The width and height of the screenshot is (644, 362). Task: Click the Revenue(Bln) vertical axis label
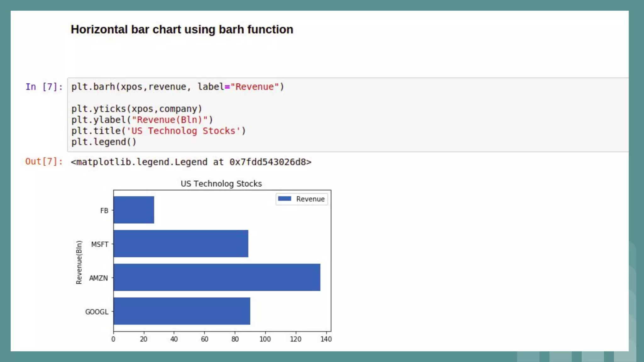click(x=79, y=262)
